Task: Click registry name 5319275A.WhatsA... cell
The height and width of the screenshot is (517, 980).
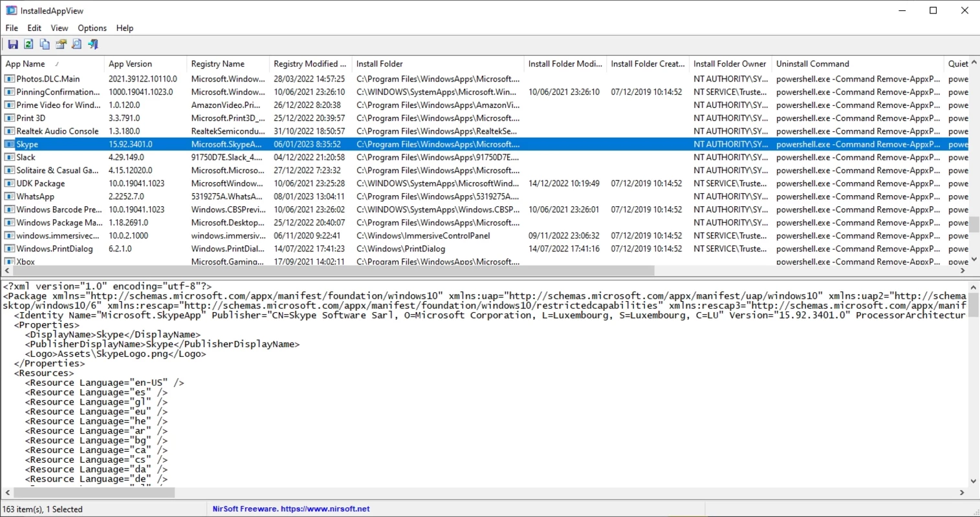Action: (228, 196)
